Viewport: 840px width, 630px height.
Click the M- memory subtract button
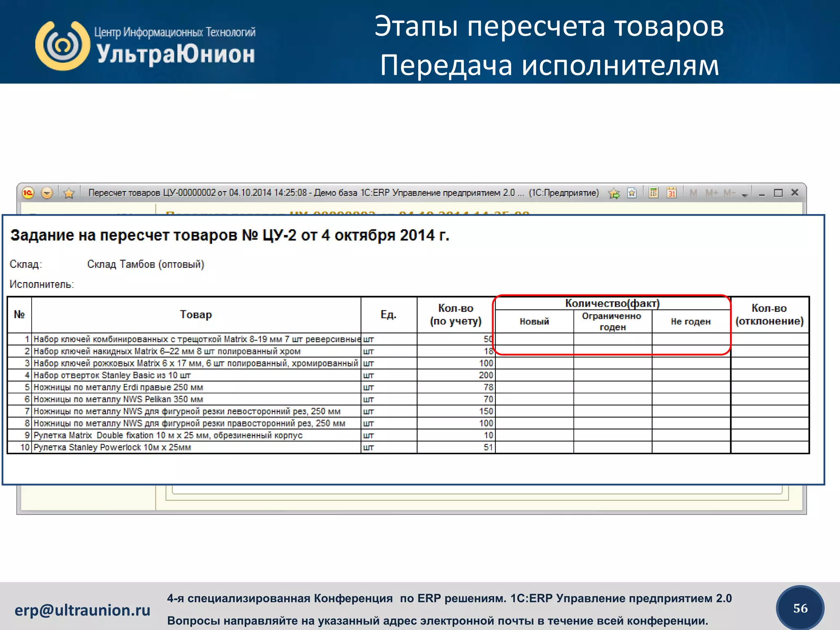point(729,193)
